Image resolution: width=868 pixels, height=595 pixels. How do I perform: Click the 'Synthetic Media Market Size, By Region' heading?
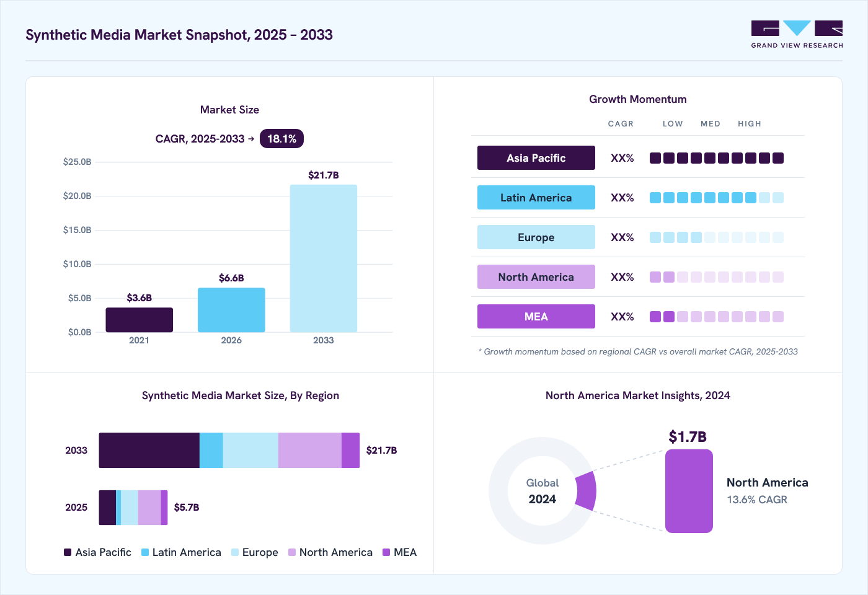coord(241,395)
